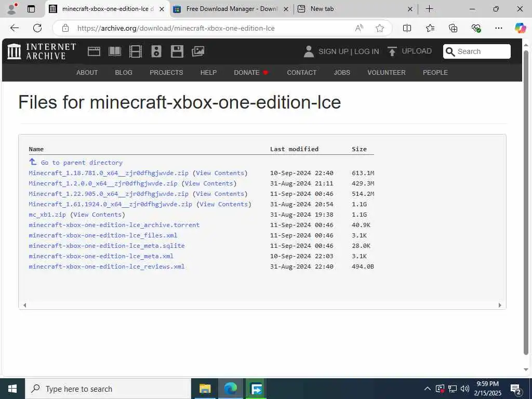Open Free Download Manager taskbar icon

[x=256, y=389]
